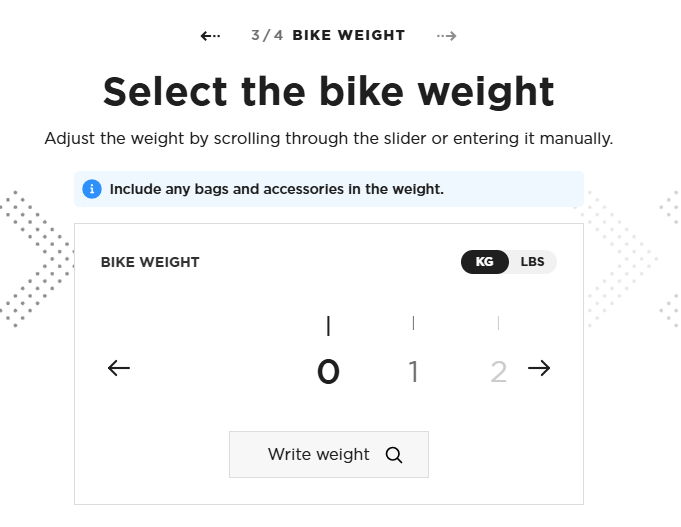
Task: Click left arrow to decrease bike weight
Action: tap(119, 368)
